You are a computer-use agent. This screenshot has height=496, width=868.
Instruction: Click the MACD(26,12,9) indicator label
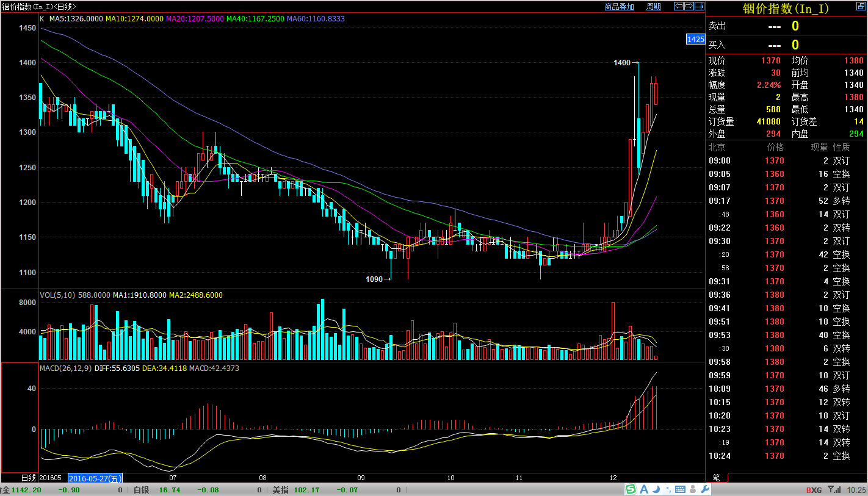point(65,368)
